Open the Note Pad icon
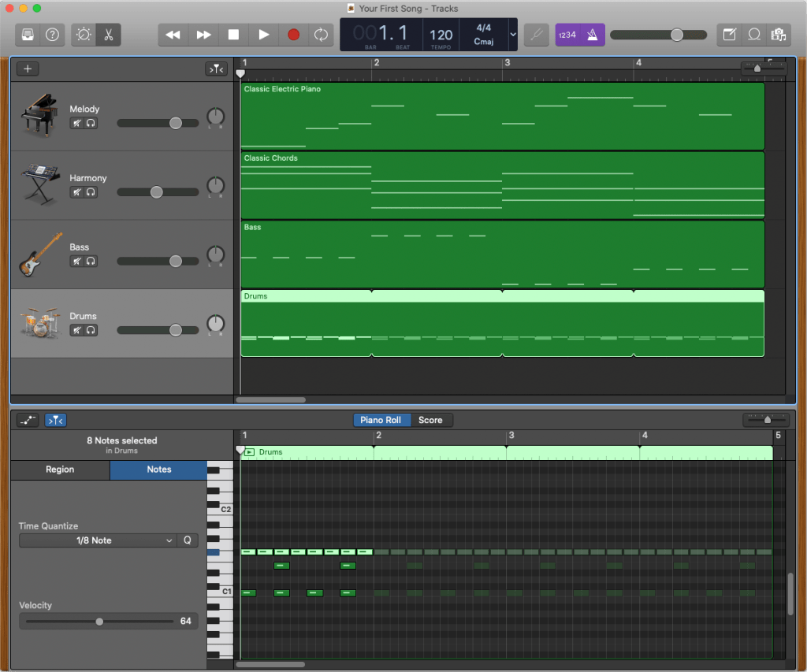Viewport: 807px width, 672px height. [x=730, y=35]
